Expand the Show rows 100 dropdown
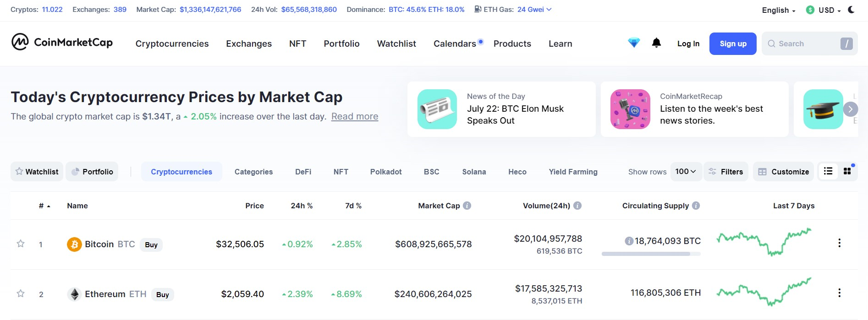 pyautogui.click(x=686, y=172)
